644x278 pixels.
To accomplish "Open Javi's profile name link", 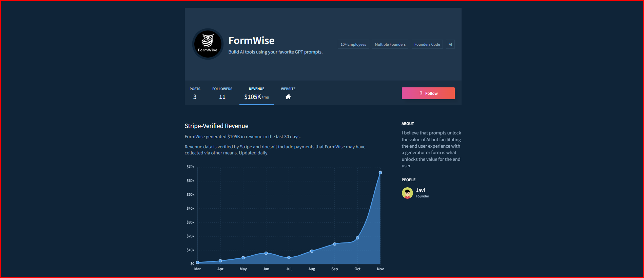I will 421,190.
